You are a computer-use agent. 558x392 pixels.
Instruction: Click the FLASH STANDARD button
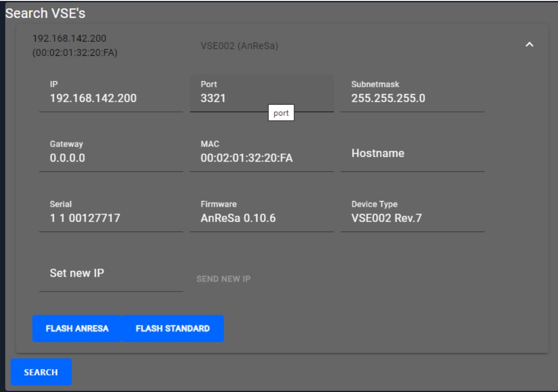pyautogui.click(x=173, y=328)
